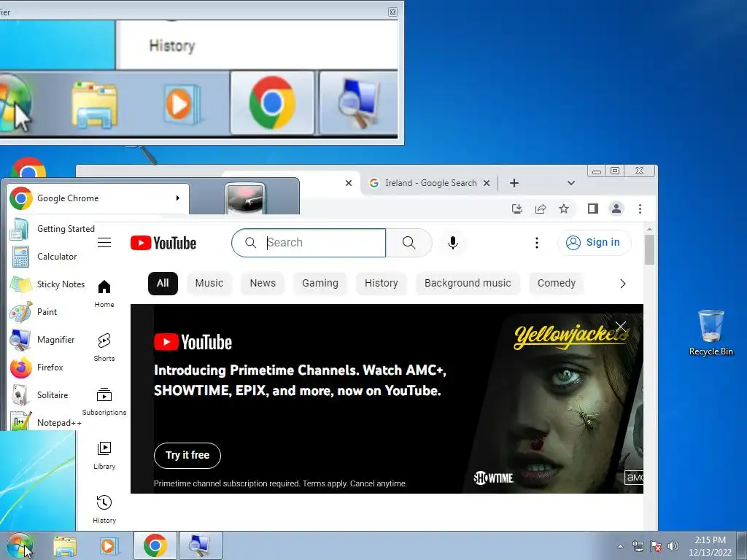Image resolution: width=747 pixels, height=560 pixels.
Task: Open History in YouTube sidebar
Action: coord(104,510)
